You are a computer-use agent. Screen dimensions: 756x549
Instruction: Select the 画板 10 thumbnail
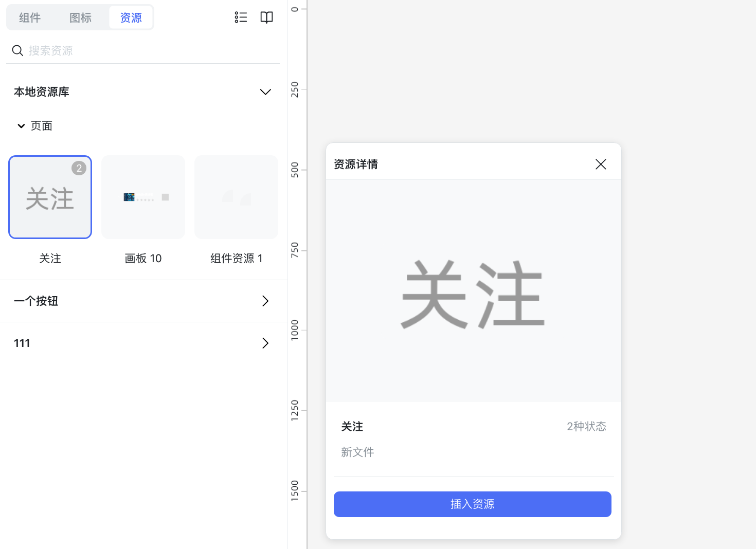(143, 197)
